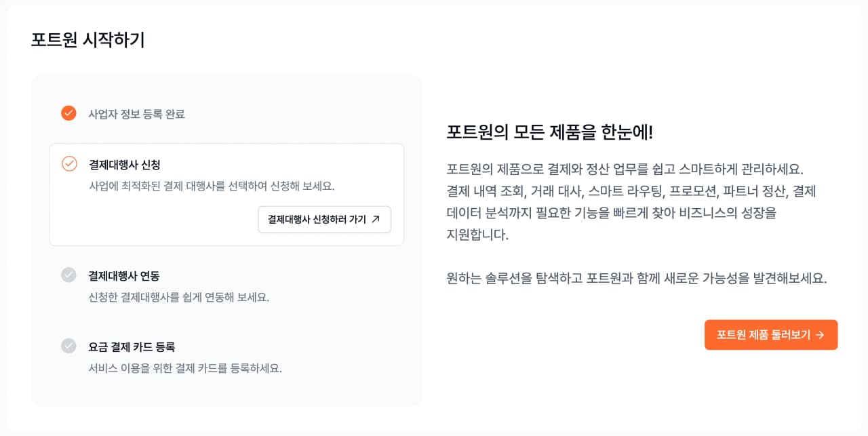Viewport: 868px width, 436px height.
Task: Click the gray check icon beside 요금 결제 카드 등록
Action: click(x=68, y=346)
